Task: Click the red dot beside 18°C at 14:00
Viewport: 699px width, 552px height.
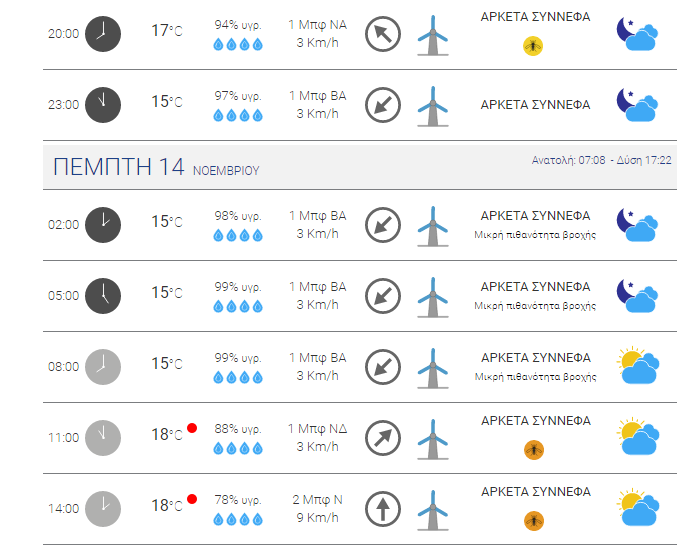Action: [x=192, y=499]
